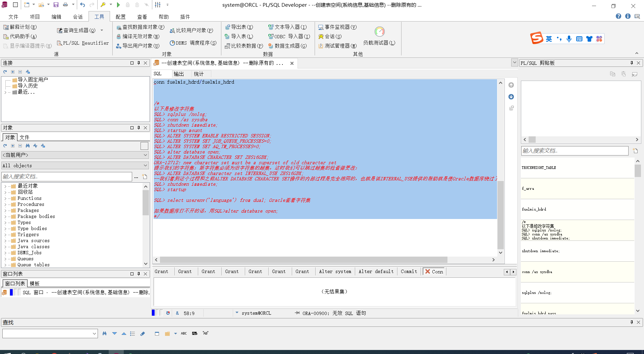
Task: Click 查找数据库对象 (Find Database Objects)
Action: [140, 27]
